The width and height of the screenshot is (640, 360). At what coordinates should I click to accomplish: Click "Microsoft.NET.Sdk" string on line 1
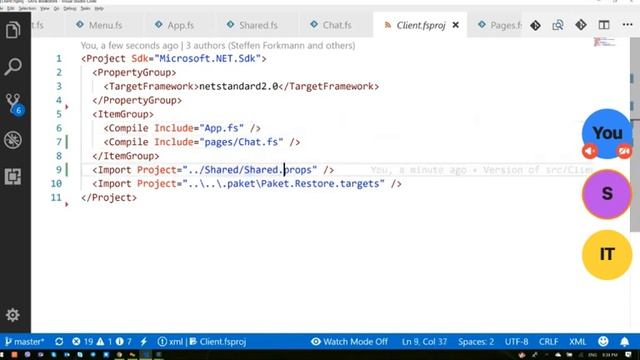(x=207, y=59)
